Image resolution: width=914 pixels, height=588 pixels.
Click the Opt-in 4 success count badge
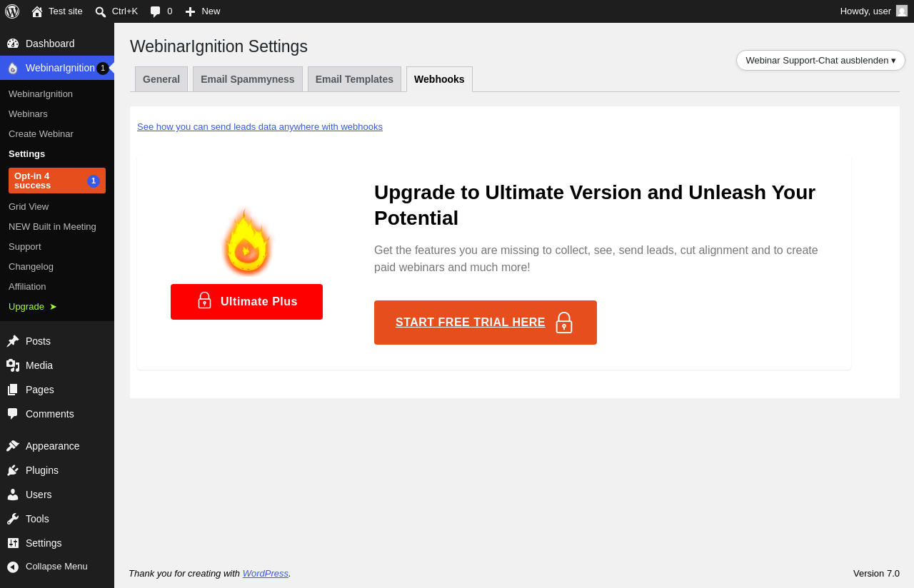(94, 181)
